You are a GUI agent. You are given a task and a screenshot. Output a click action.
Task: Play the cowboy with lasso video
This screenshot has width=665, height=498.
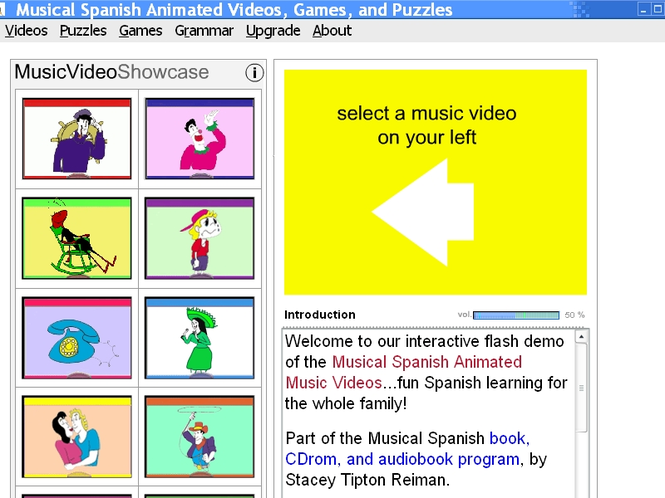200,437
